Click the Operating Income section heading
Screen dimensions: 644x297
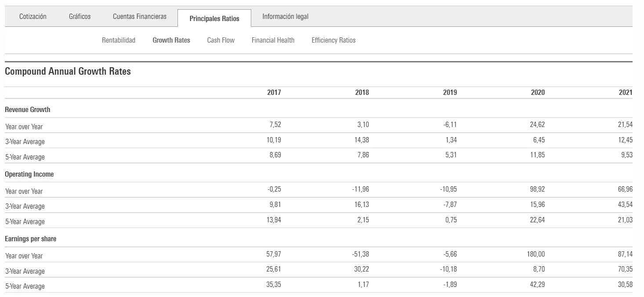tap(29, 174)
